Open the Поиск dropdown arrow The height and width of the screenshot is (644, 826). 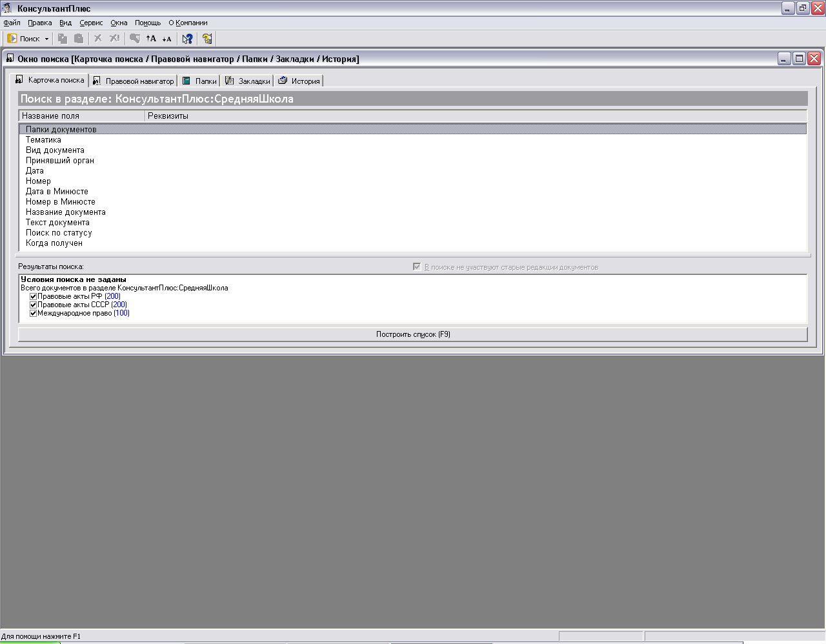[x=46, y=39]
